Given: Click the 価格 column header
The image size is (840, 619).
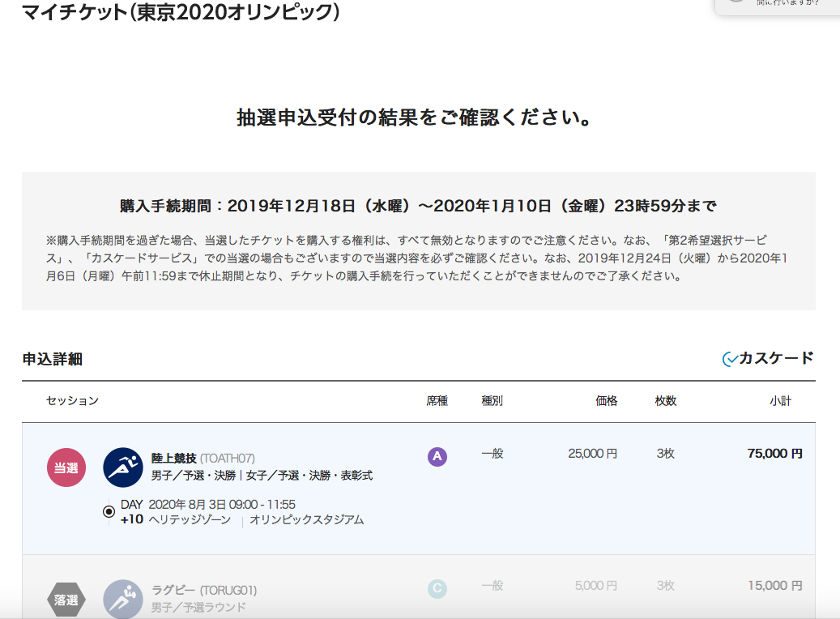Looking at the screenshot, I should pos(607,401).
